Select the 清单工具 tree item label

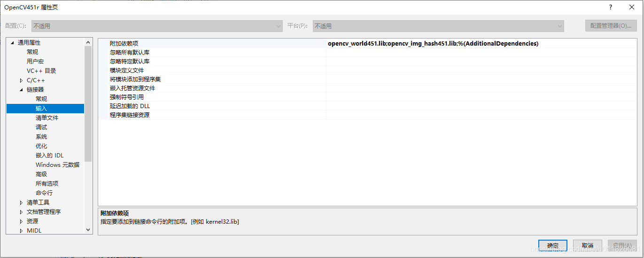tap(38, 203)
